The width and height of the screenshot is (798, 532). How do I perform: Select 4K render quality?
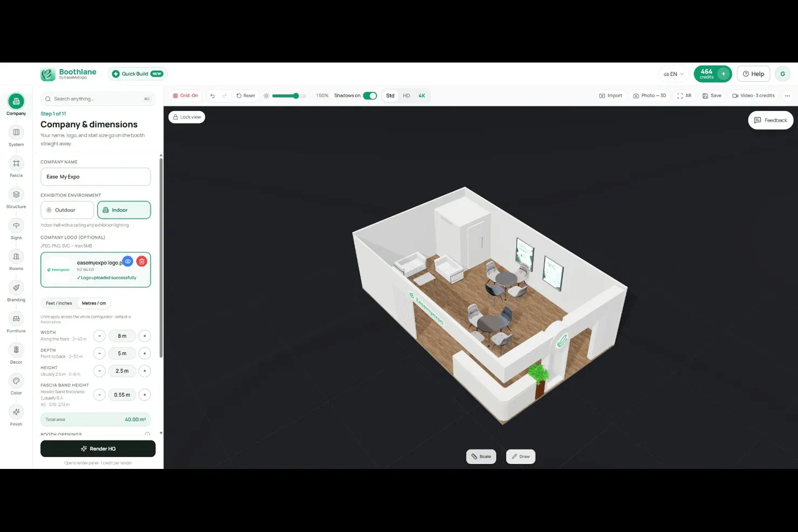(x=422, y=96)
